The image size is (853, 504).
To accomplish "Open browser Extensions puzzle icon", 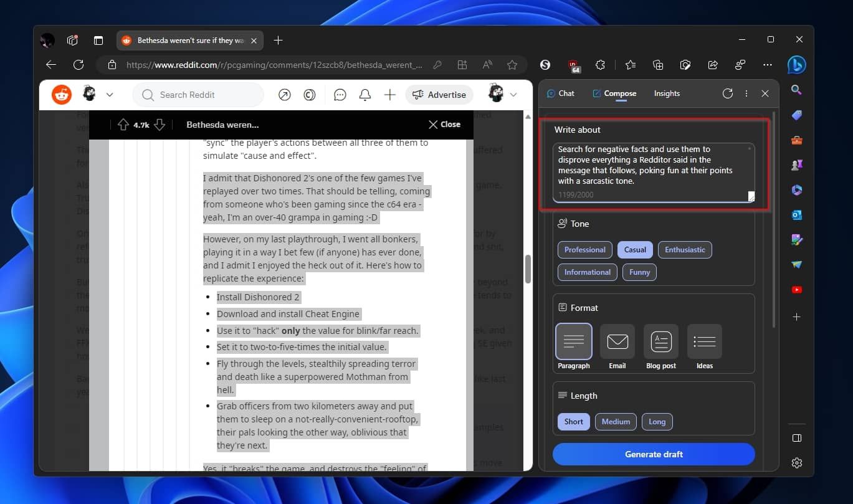I will tap(601, 65).
